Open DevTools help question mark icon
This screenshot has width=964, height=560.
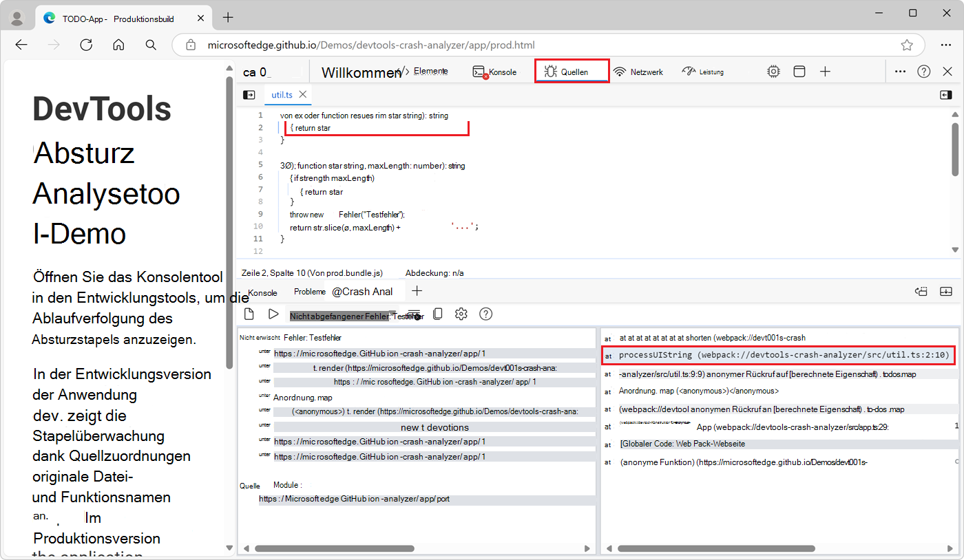click(x=923, y=71)
